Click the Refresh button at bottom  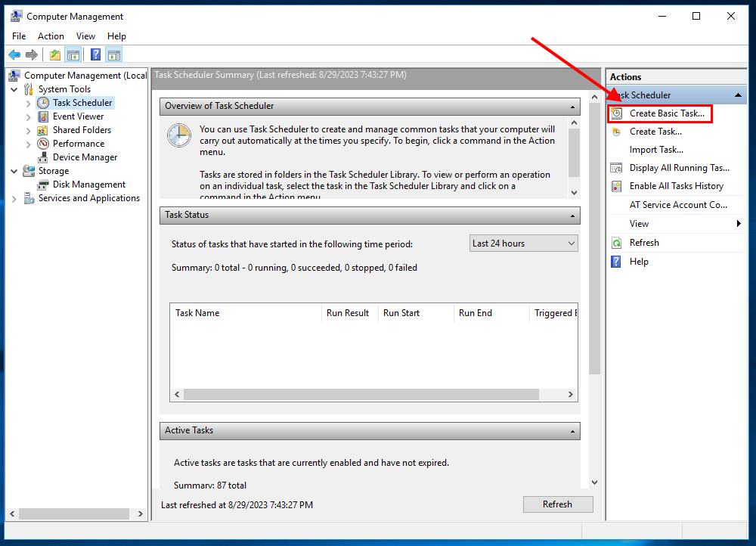[558, 504]
